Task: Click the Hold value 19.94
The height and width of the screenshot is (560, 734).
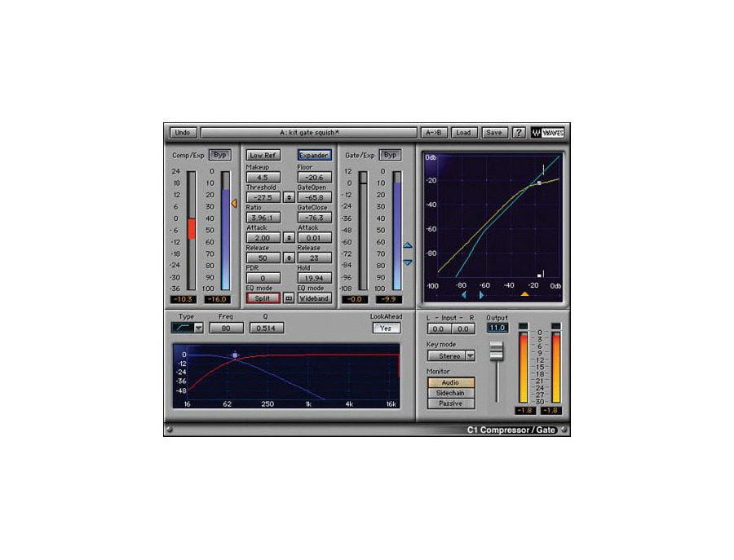Action: 314,278
